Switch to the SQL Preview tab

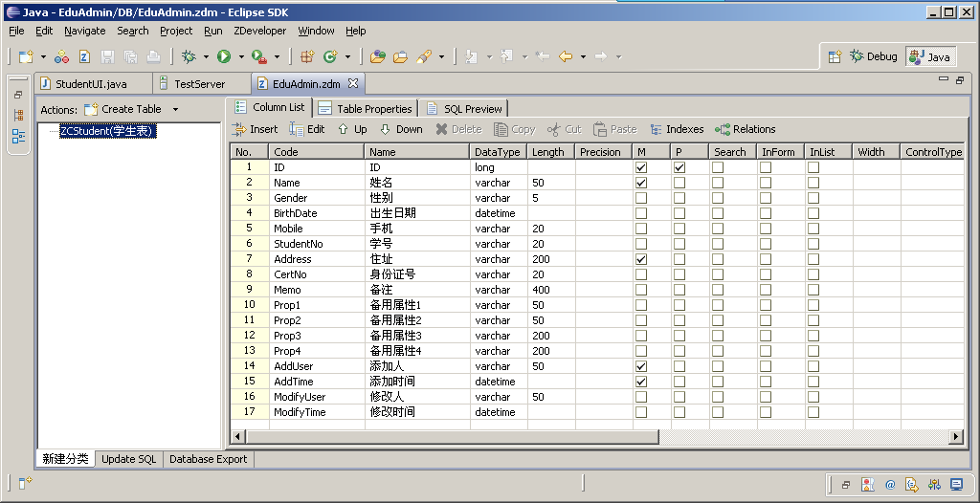tap(464, 108)
